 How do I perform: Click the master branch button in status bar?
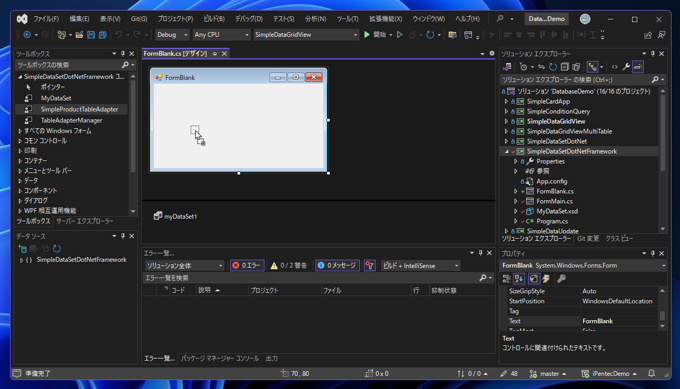548,373
